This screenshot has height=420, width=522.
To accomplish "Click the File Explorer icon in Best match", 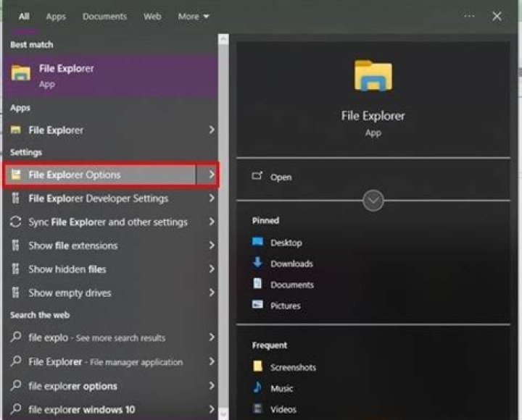I will pyautogui.click(x=20, y=73).
